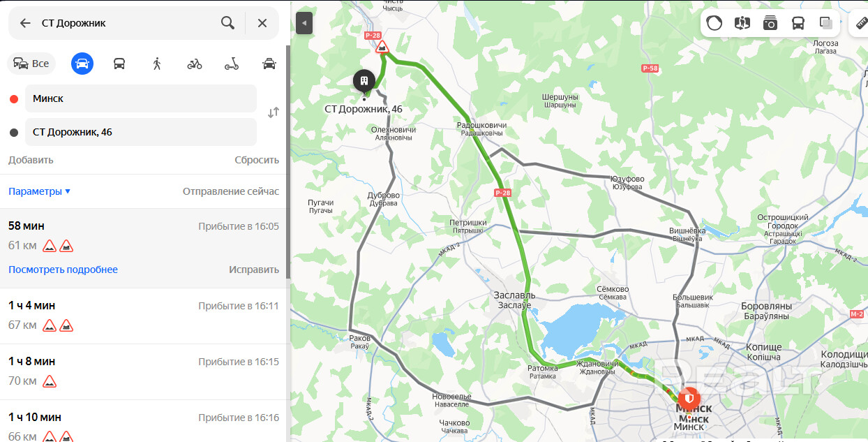
Task: Expand the Параметры route options
Action: tap(39, 191)
